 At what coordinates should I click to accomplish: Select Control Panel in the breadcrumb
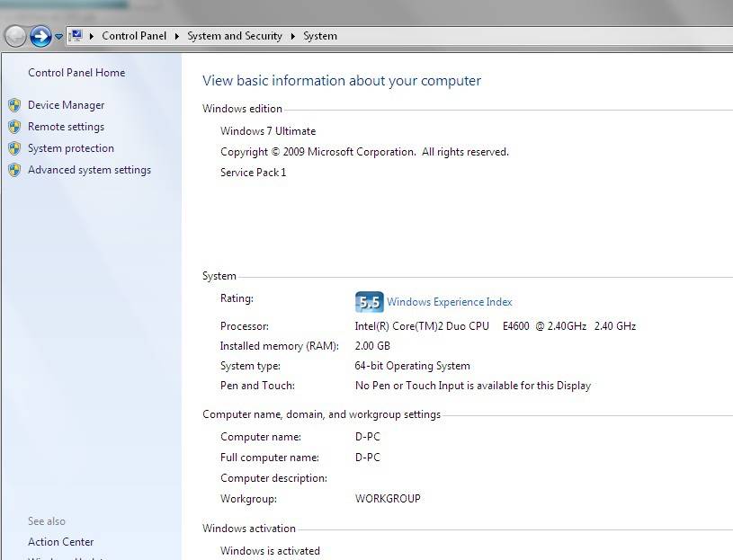pyautogui.click(x=134, y=36)
